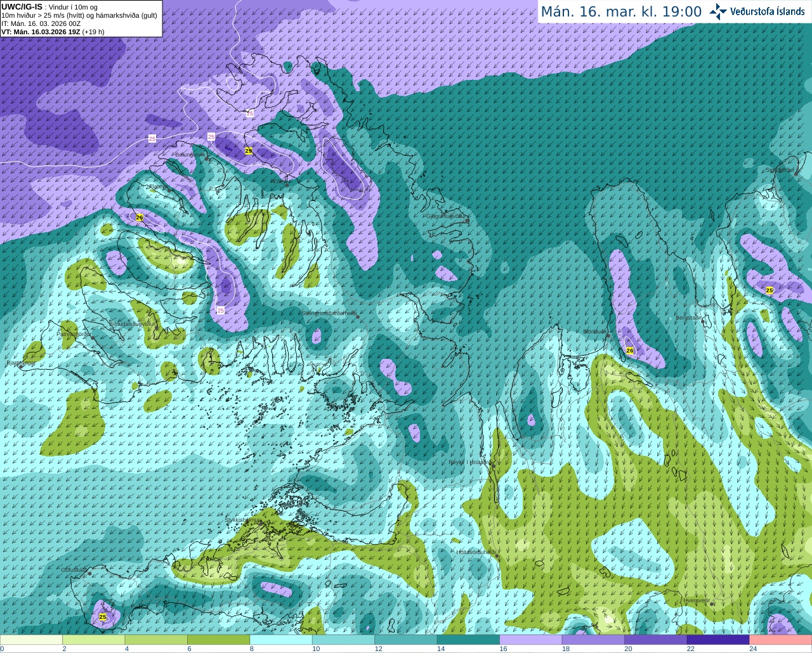Click the yellow 26 gust marker near Flateyri

(x=140, y=217)
